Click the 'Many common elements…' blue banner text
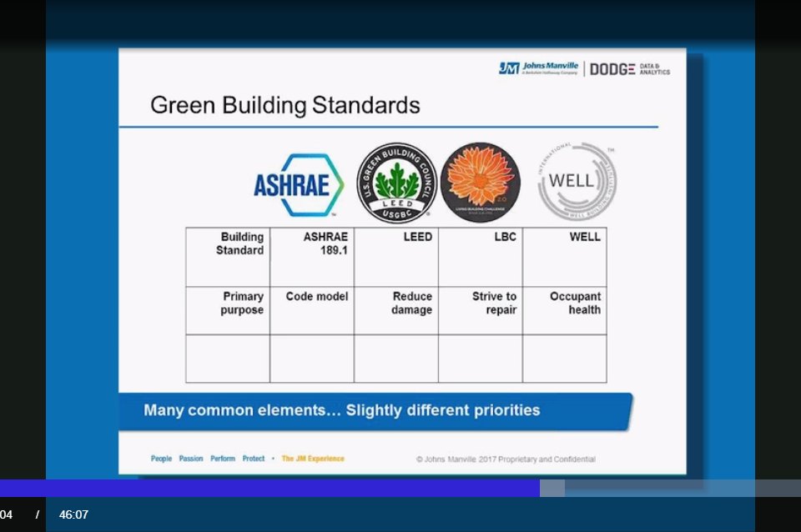The image size is (801, 532). (342, 410)
